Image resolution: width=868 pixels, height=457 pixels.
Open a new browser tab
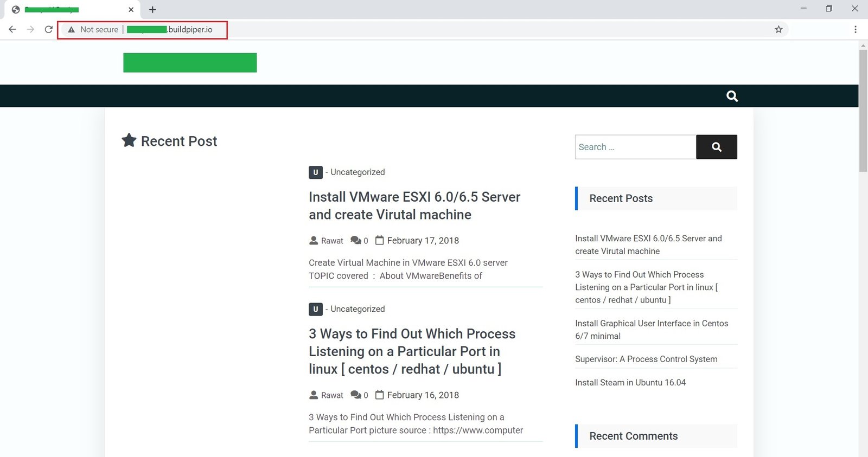pyautogui.click(x=152, y=9)
